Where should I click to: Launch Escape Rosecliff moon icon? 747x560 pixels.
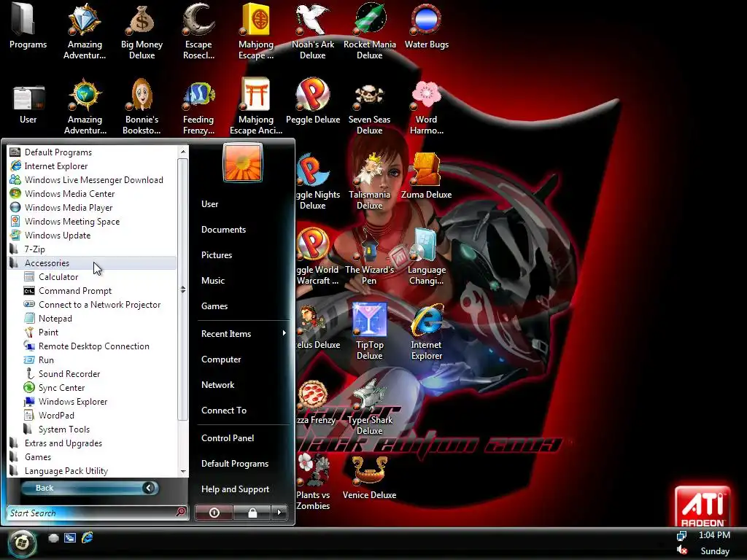198,31
